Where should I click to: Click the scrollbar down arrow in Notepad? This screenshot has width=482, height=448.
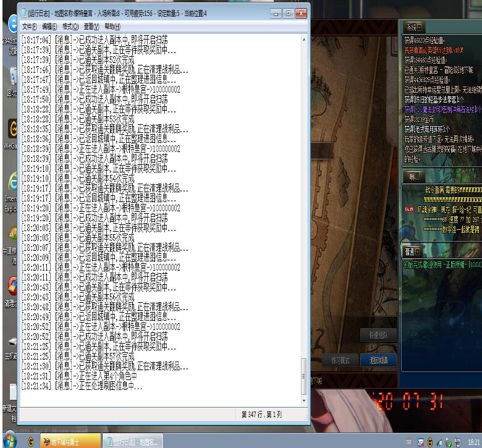click(x=303, y=400)
